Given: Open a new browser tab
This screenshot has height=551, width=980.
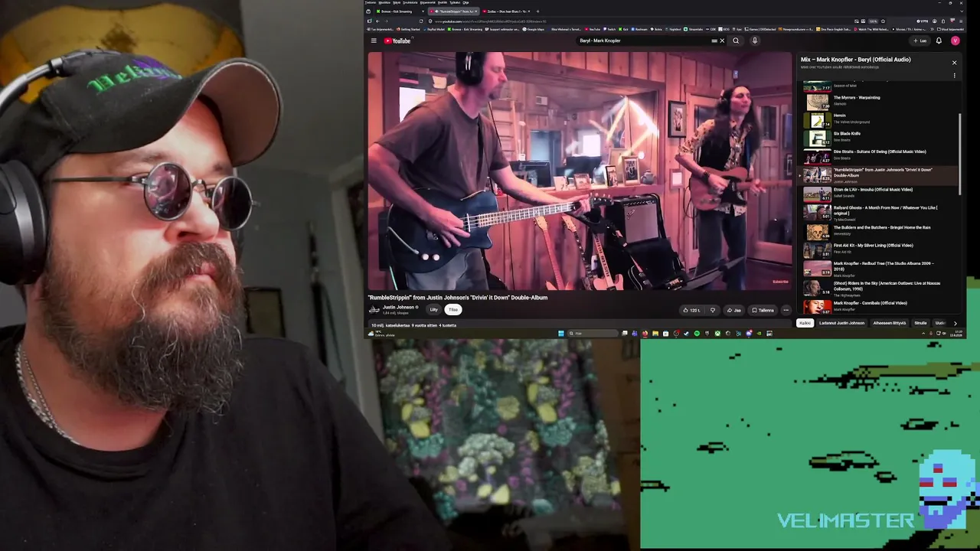Looking at the screenshot, I should [537, 11].
